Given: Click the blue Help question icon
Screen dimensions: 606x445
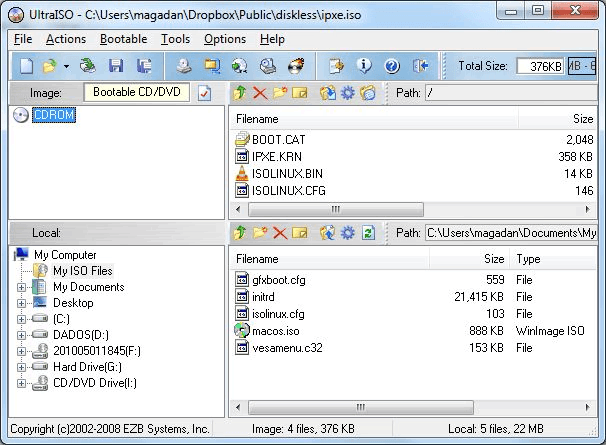Looking at the screenshot, I should point(392,66).
